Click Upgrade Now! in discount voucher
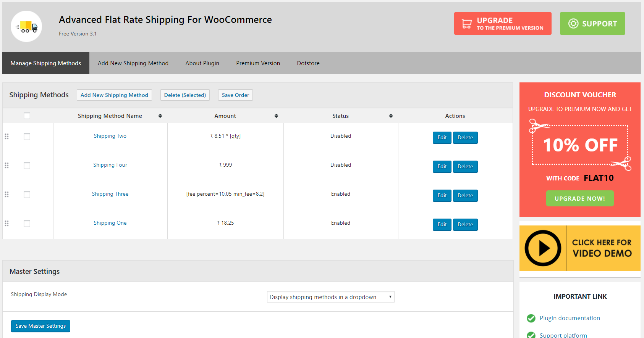Viewport: 644px width, 338px height. click(x=580, y=198)
